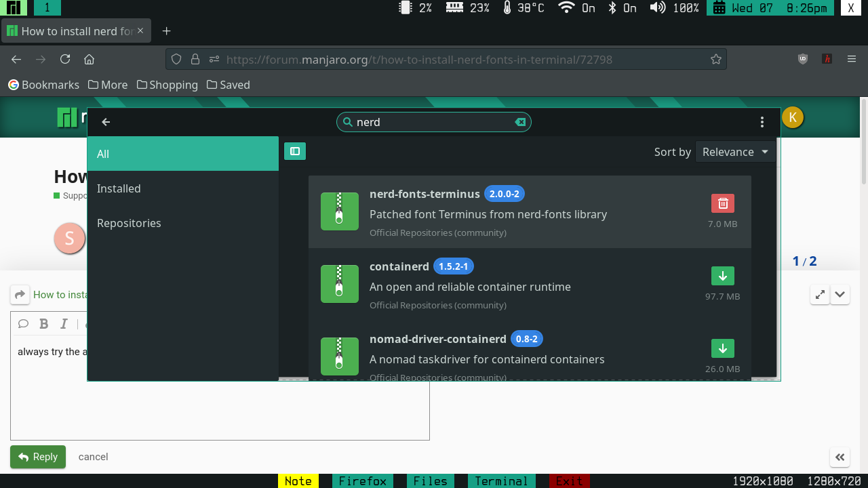
Task: Bookmark this page with the star icon
Action: [715, 60]
